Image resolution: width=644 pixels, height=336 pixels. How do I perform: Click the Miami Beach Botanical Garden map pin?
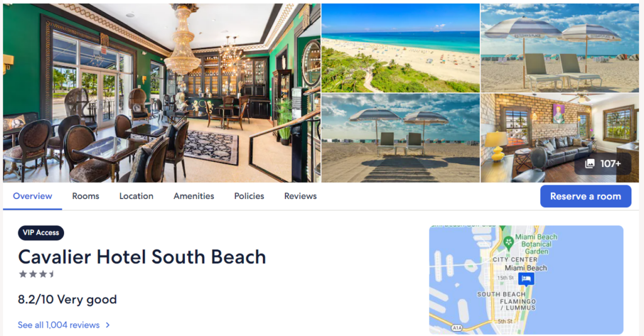click(x=508, y=241)
